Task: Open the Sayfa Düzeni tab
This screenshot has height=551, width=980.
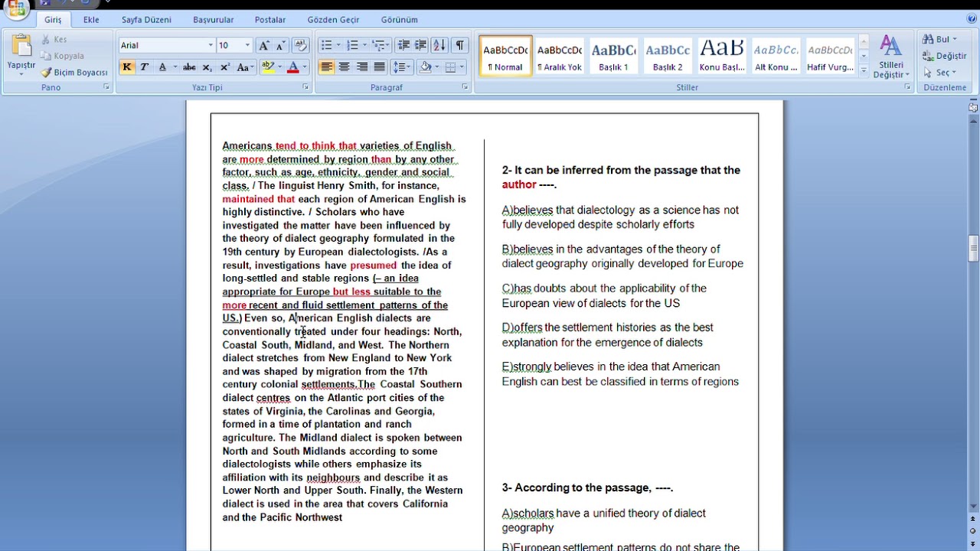Action: (146, 20)
